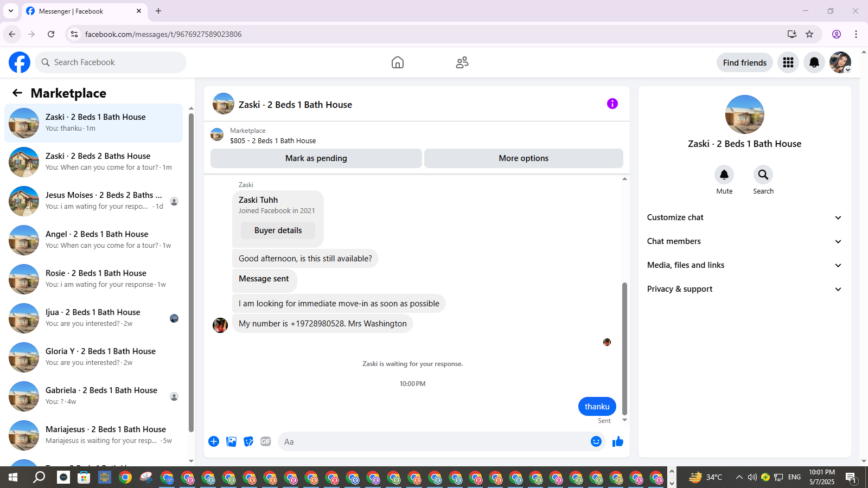
Task: Open weather widget showing 34°C
Action: tap(706, 477)
